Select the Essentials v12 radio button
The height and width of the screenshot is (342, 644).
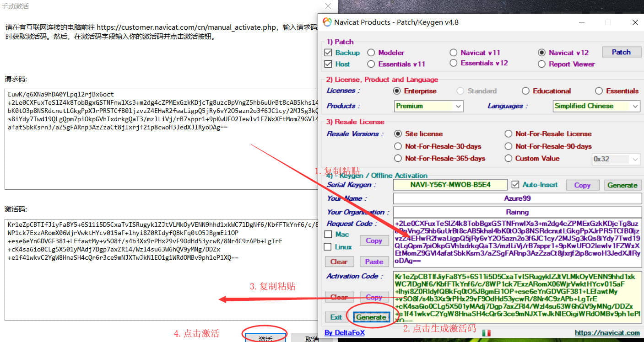coord(453,63)
